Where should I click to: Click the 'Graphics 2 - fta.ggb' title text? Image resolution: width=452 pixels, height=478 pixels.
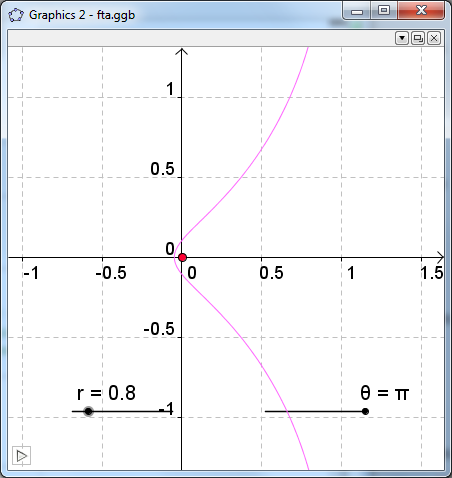click(x=82, y=15)
